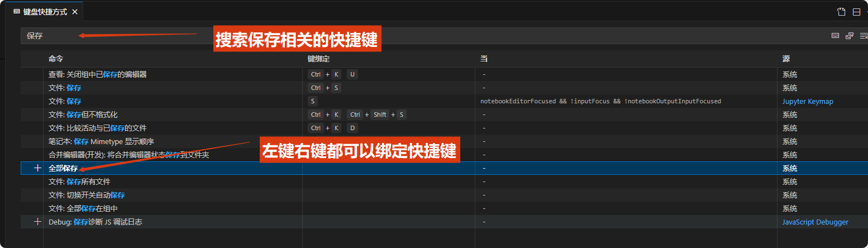Select the 文件: 切换开关自动保存 command row
This screenshot has width=868, height=248.
click(x=168, y=195)
